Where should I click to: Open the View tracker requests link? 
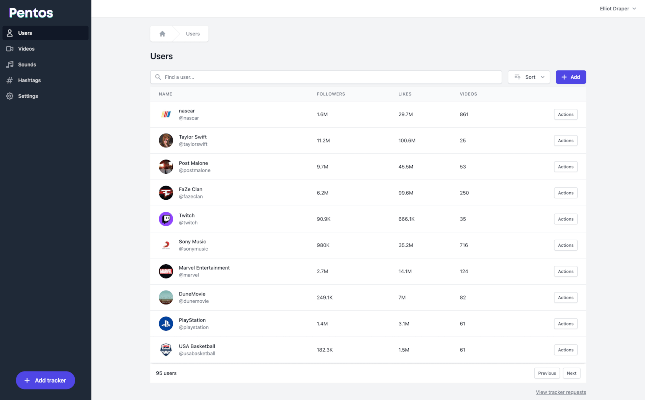pos(561,392)
